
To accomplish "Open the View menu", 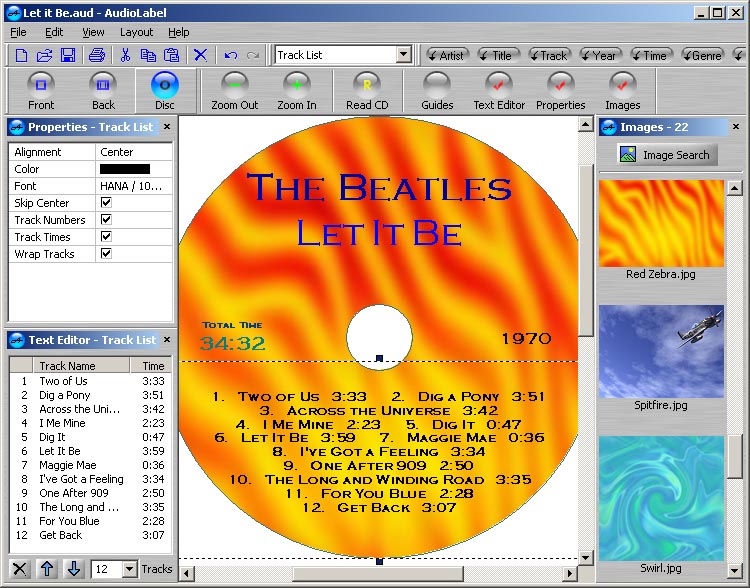I will (x=93, y=32).
